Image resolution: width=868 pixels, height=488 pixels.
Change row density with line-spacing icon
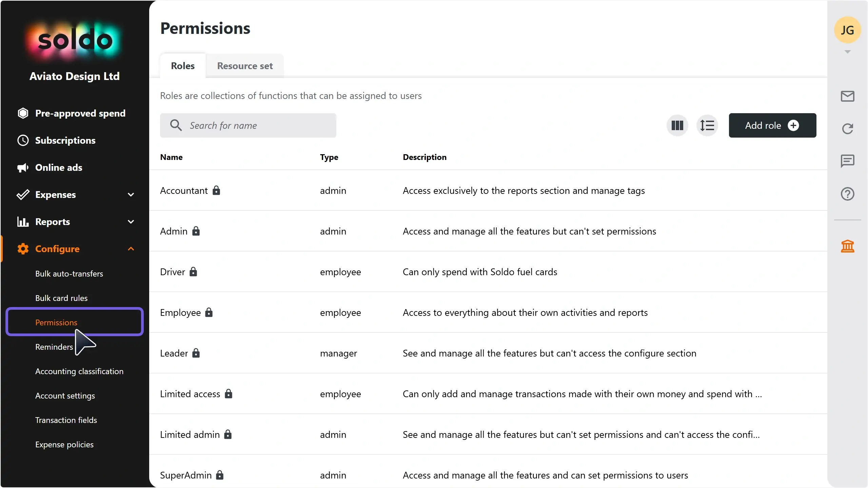pos(707,125)
